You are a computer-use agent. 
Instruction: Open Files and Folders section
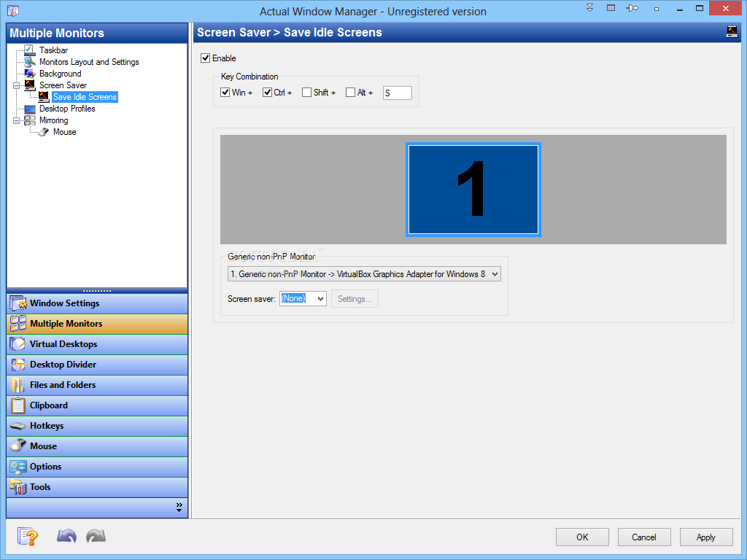point(97,385)
